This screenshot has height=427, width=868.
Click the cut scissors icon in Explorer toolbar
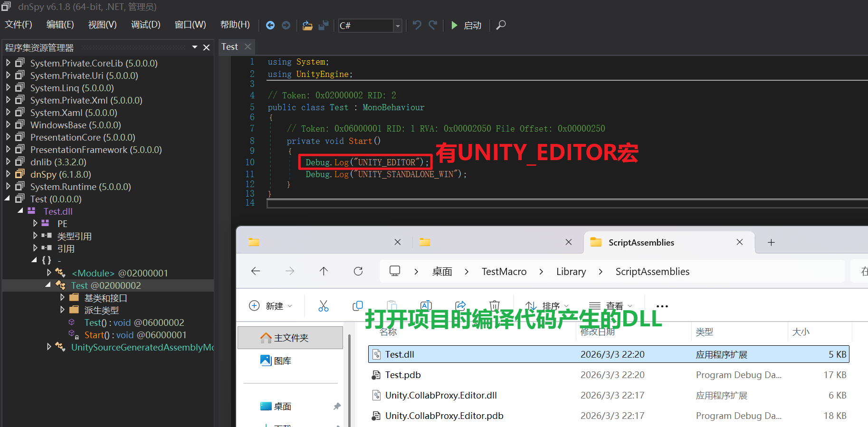(324, 306)
